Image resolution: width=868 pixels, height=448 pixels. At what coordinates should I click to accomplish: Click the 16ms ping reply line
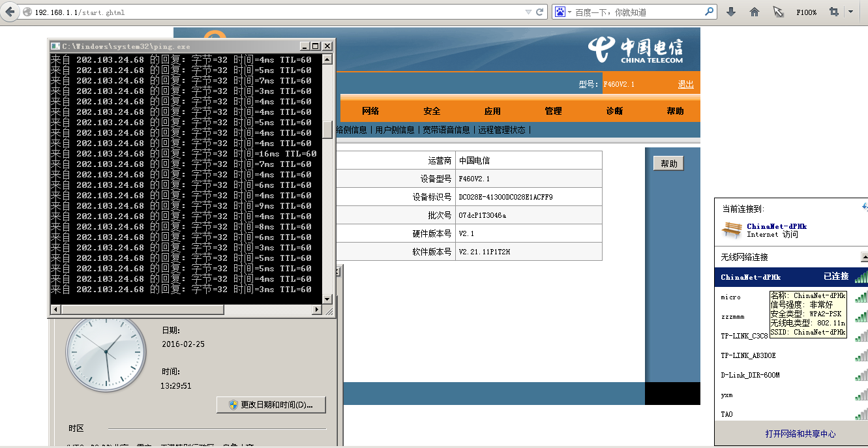(x=184, y=154)
